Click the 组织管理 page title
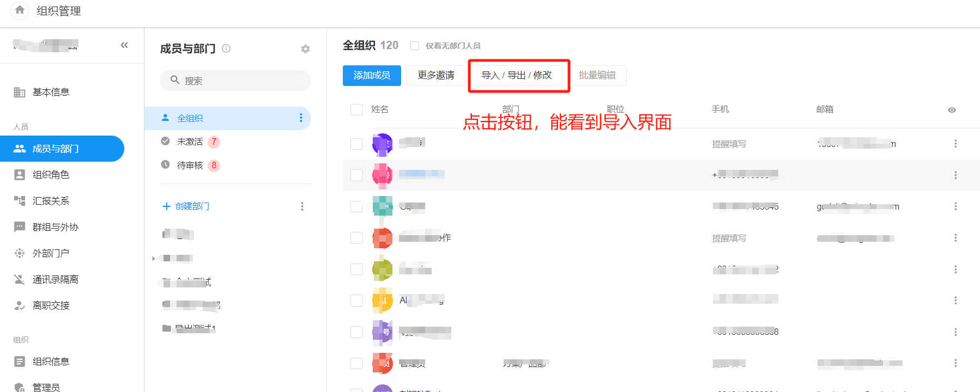 (59, 11)
